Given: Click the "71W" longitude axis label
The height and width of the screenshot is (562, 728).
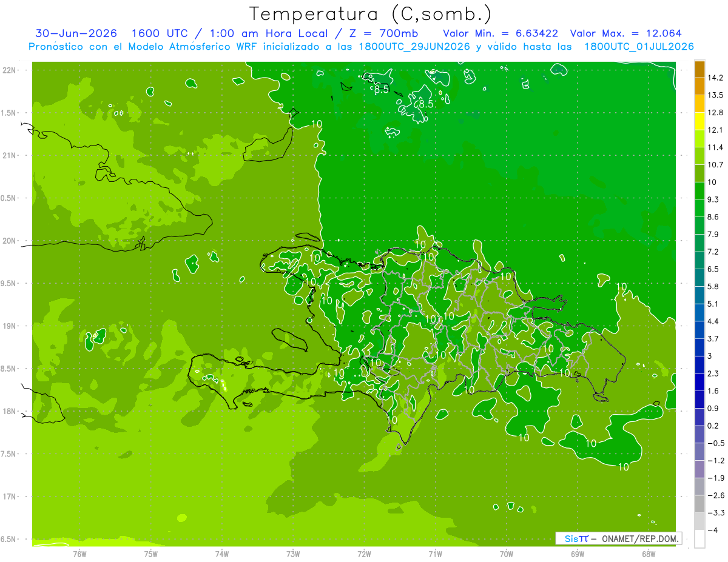Looking at the screenshot, I should click(x=435, y=554).
